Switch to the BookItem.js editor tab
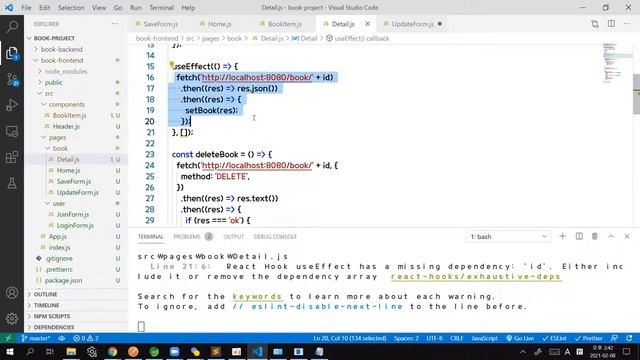640x360 pixels. (284, 24)
